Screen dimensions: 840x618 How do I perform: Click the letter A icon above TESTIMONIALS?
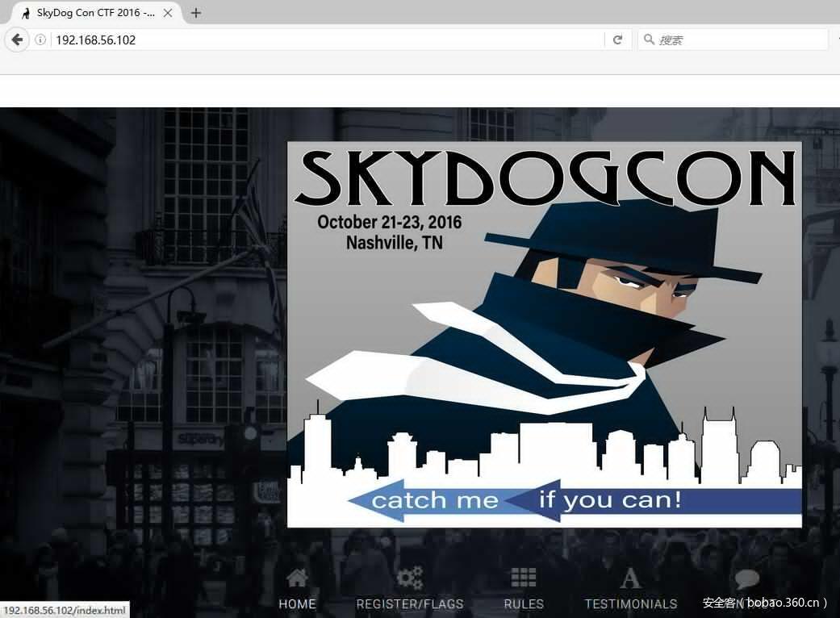(630, 578)
